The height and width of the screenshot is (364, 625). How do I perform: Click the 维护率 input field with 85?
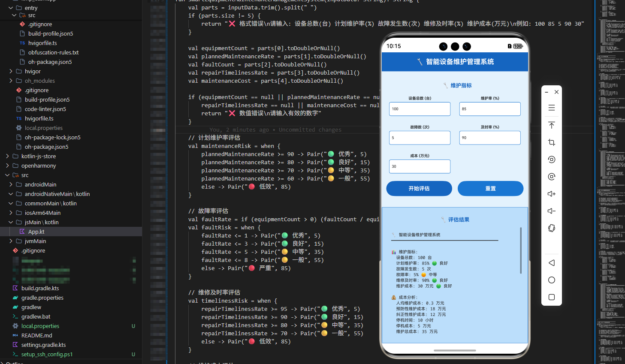tap(490, 109)
